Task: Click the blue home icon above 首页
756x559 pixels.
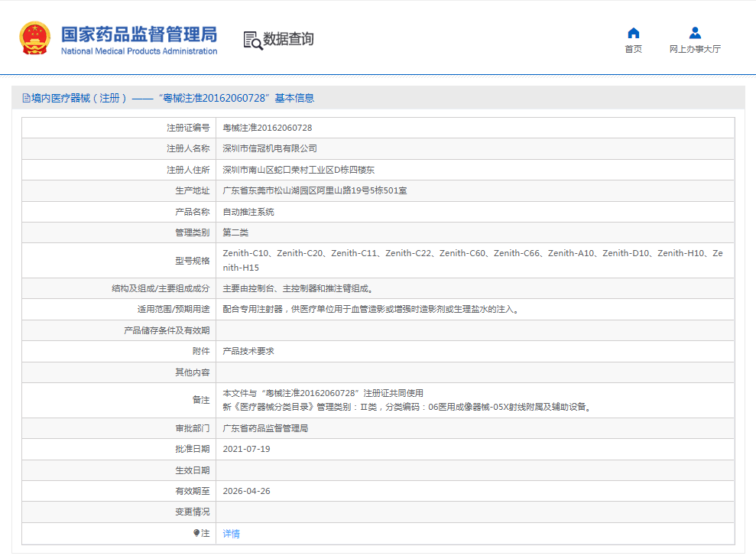Action: [633, 32]
